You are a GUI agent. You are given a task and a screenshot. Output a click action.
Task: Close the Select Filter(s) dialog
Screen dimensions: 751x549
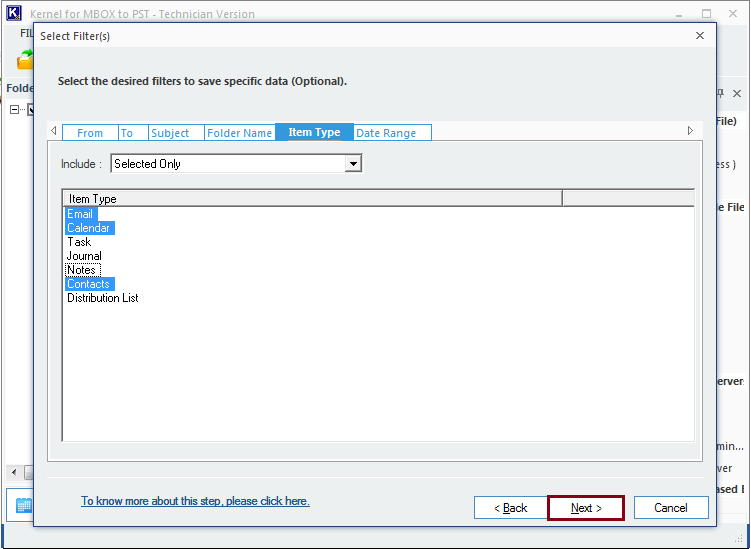(700, 35)
